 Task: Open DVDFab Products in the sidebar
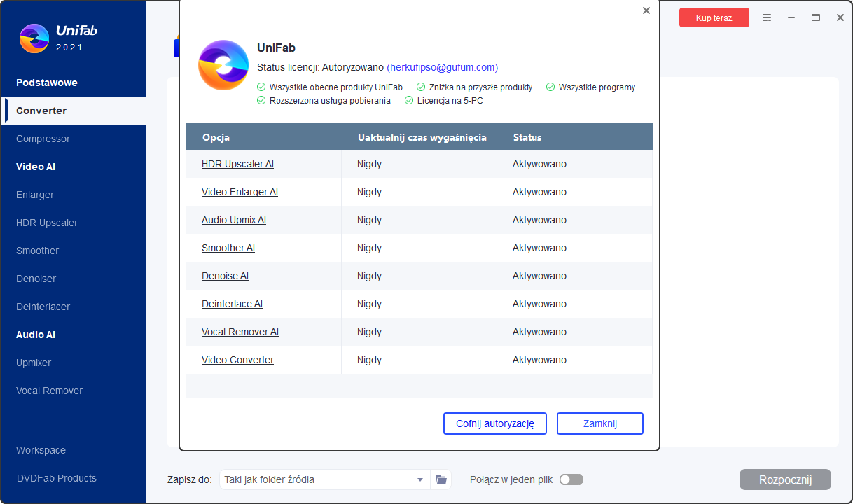pos(73,478)
